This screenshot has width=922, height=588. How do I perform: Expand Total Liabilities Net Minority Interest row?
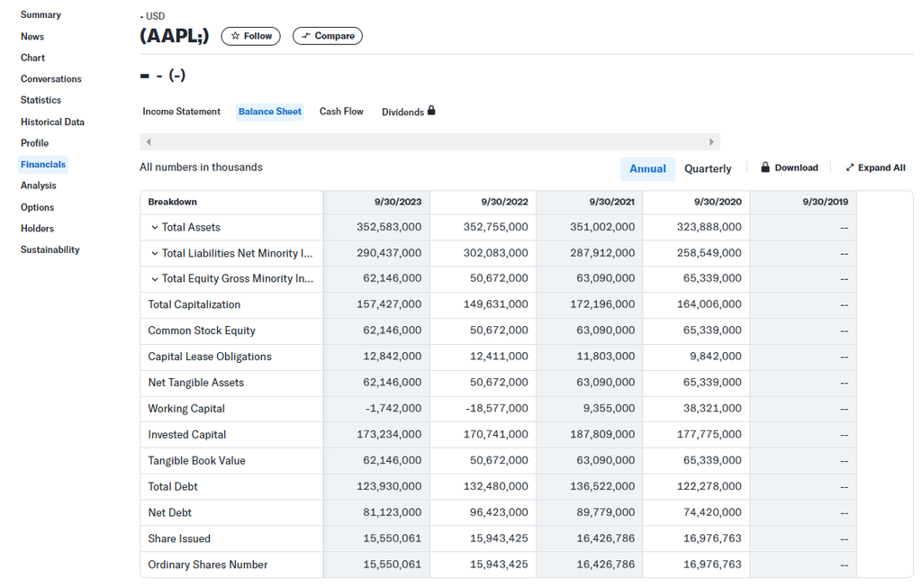155,254
